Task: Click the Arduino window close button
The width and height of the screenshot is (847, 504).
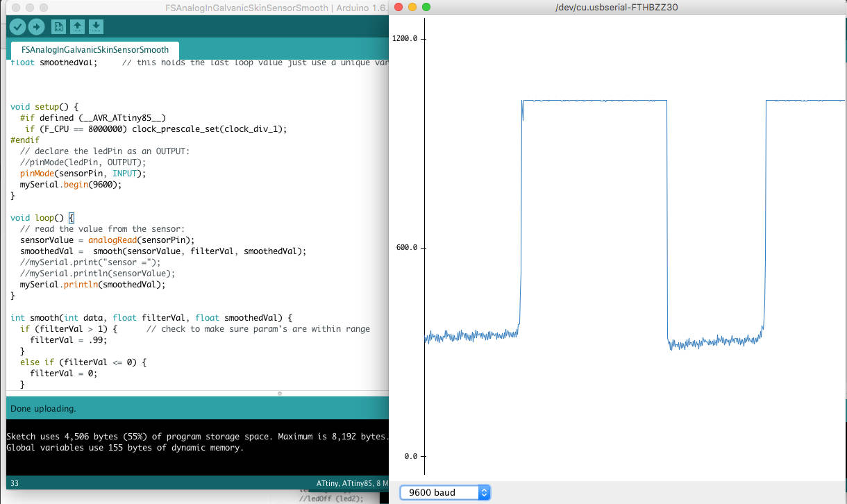Action: click(16, 7)
